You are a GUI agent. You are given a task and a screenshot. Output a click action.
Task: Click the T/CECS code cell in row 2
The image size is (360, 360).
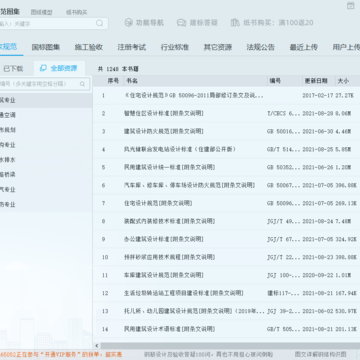coord(284,113)
